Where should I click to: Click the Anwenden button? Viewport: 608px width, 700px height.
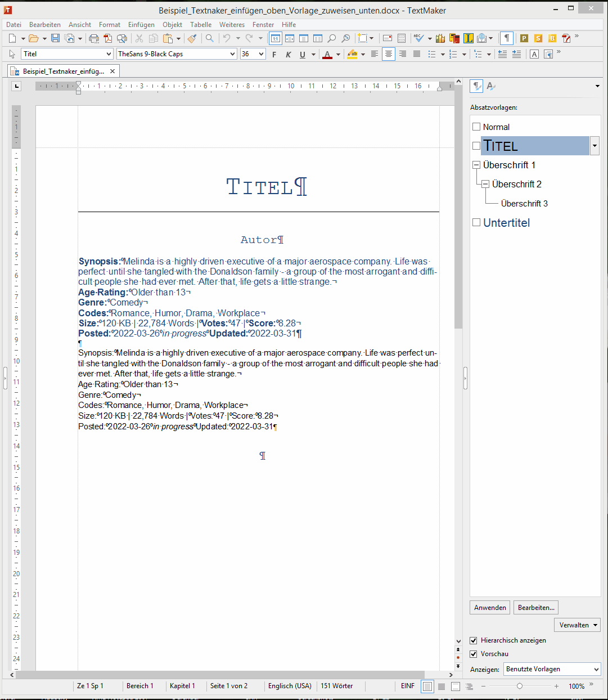490,608
